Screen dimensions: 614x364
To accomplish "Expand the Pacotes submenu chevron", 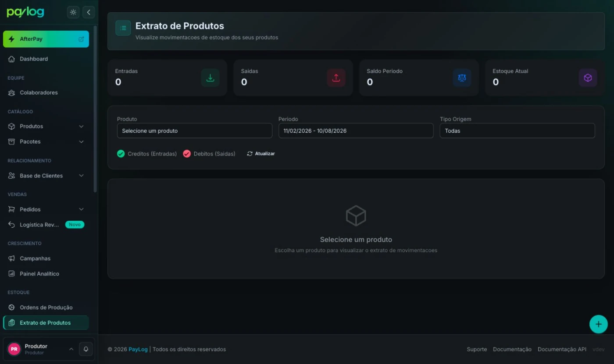I will 81,142.
